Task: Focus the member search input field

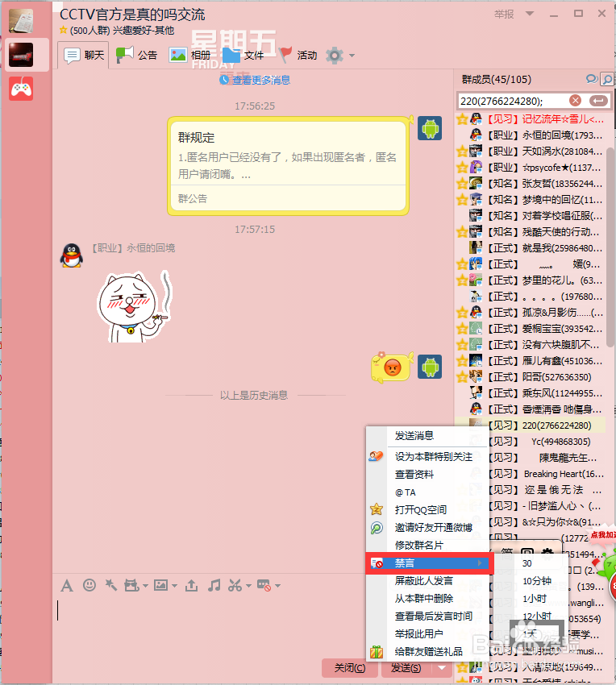Action: coord(512,102)
